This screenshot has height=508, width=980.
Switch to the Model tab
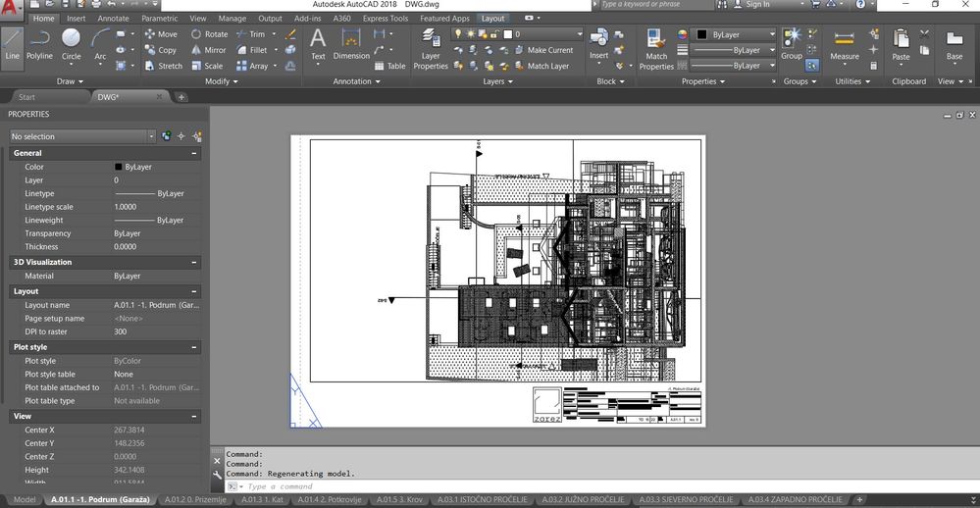coord(25,499)
